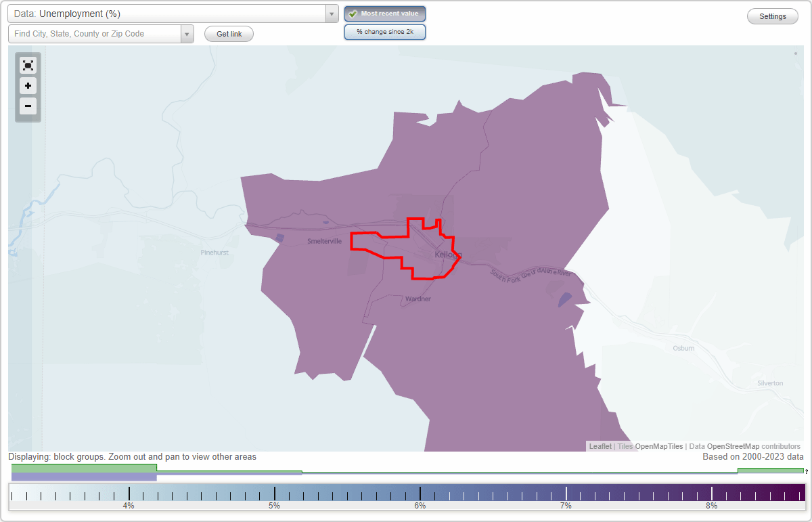Click the Smelterville map label

click(x=325, y=240)
